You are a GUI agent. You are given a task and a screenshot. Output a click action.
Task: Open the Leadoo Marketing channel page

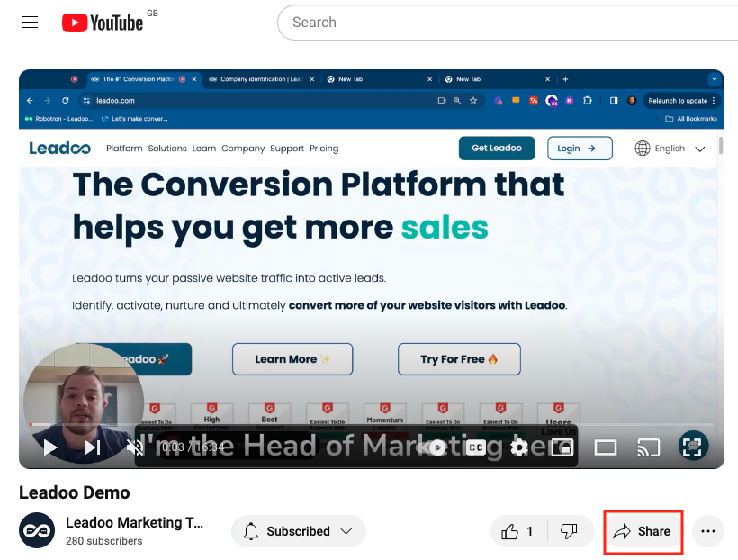click(136, 522)
